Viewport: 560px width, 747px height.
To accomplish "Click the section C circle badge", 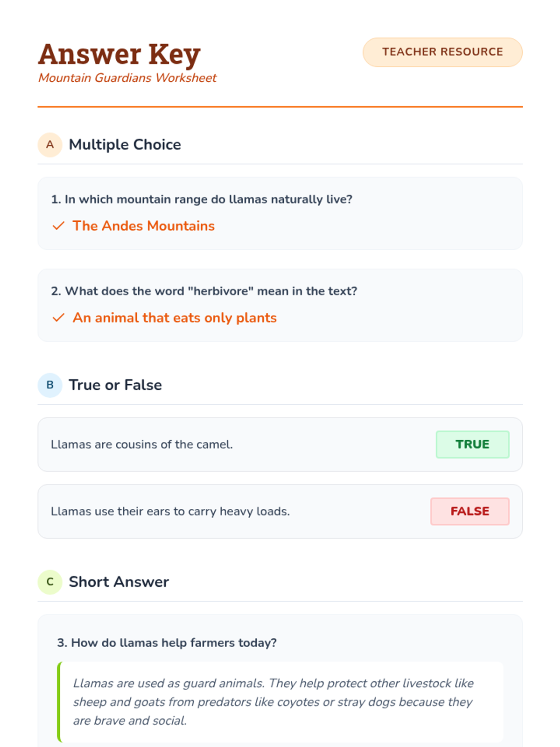I will [x=50, y=582].
